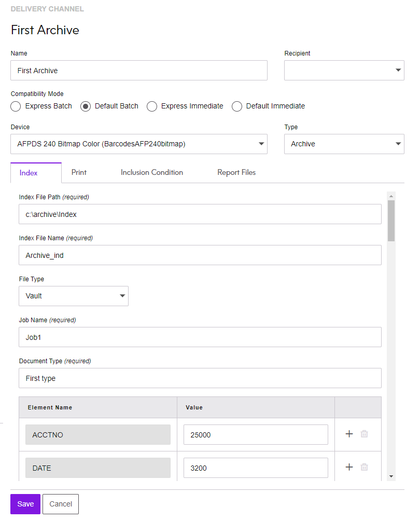Click the vertical scrollbar thumb
The width and height of the screenshot is (420, 521).
point(391,221)
